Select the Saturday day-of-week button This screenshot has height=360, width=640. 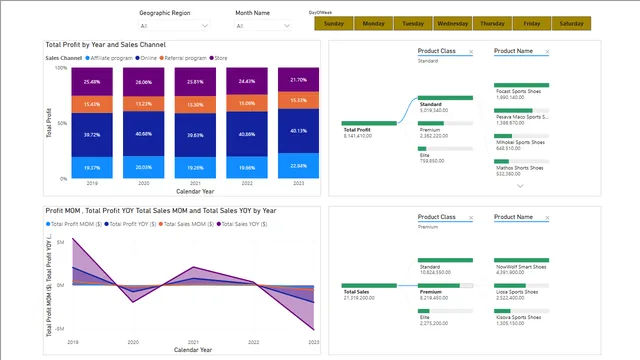point(571,24)
